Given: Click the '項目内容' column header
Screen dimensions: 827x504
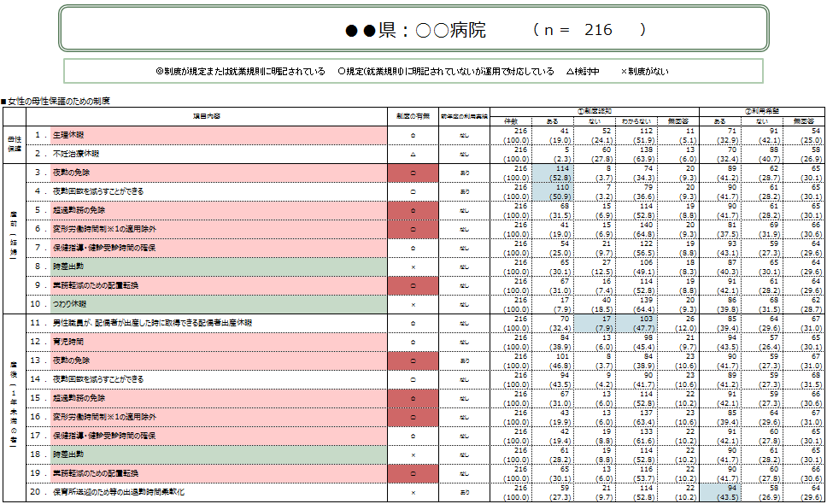Looking at the screenshot, I should tap(207, 116).
